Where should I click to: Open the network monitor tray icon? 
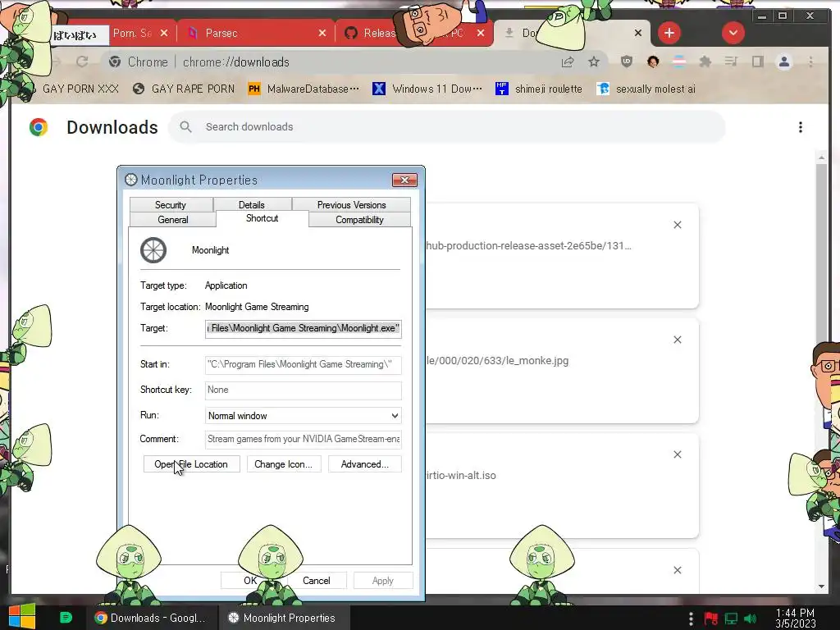tap(731, 619)
